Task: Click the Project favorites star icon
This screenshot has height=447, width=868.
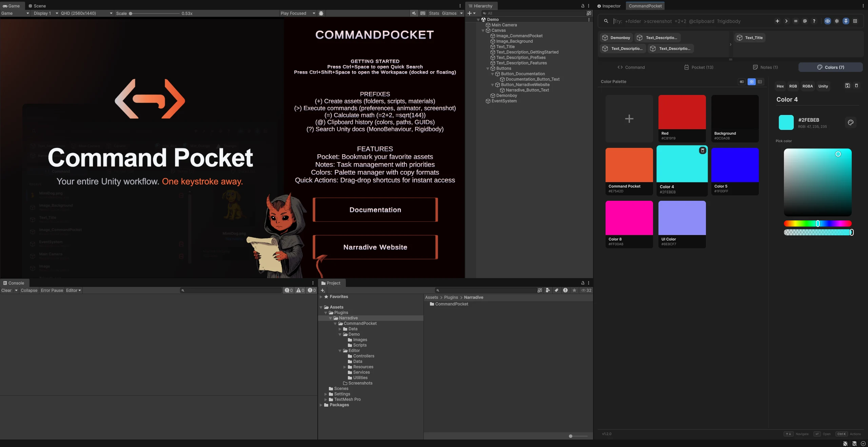Action: (574, 290)
